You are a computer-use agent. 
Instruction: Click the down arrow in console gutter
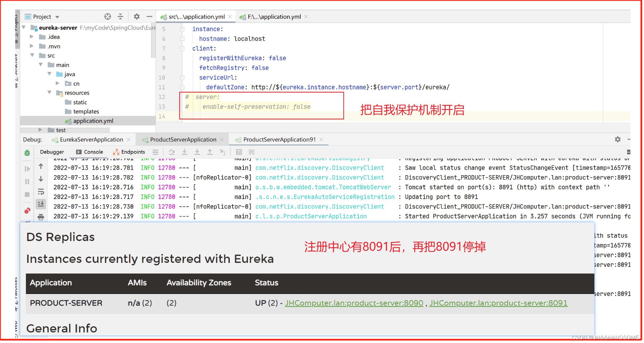click(41, 179)
